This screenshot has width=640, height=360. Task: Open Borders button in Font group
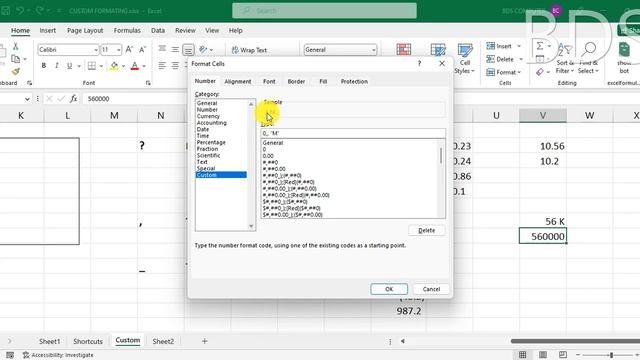pyautogui.click(x=92, y=66)
